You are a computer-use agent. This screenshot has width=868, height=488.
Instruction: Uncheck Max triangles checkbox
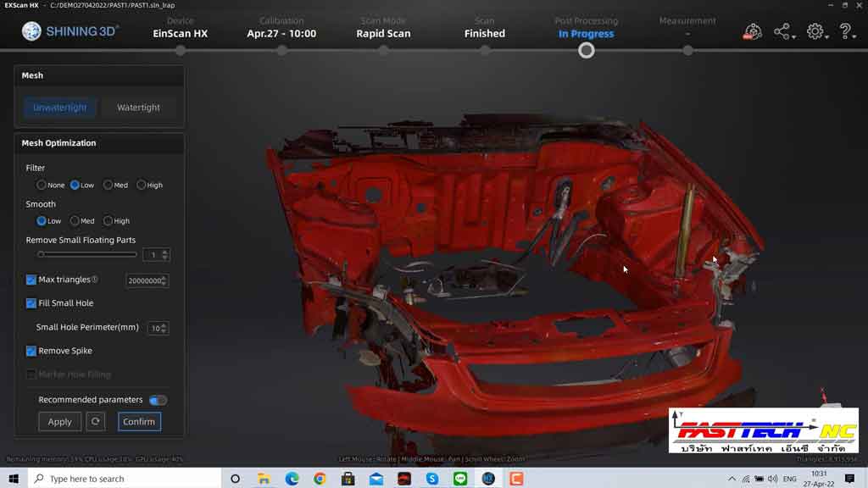coord(31,280)
